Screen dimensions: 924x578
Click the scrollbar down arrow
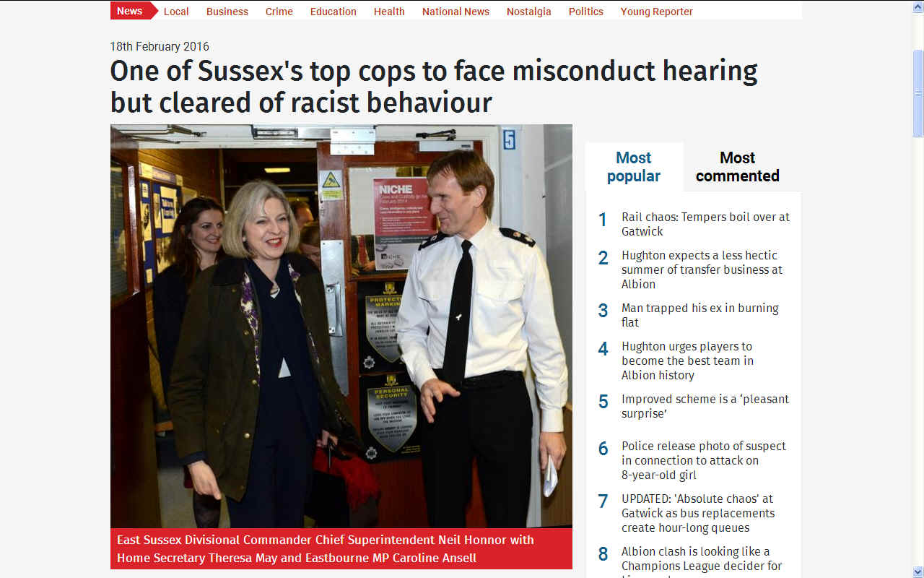pyautogui.click(x=918, y=572)
